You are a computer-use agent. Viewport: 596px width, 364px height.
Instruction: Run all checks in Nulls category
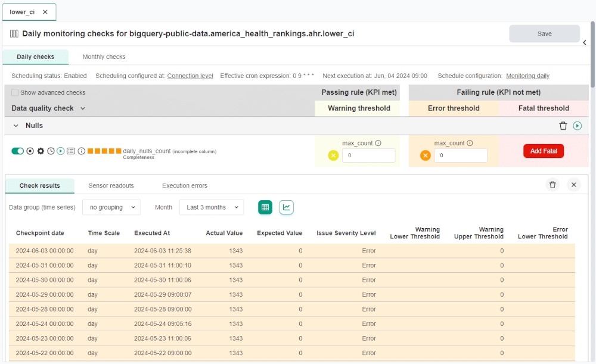coord(577,126)
